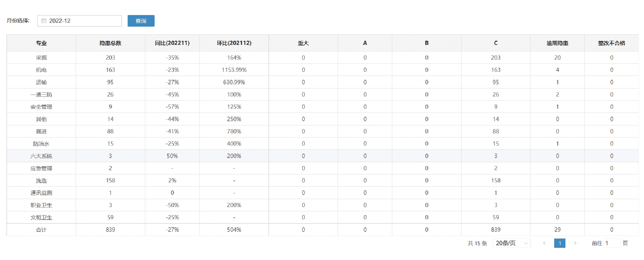Click the 查询 query button
Screen dimensions: 644x260
[141, 21]
